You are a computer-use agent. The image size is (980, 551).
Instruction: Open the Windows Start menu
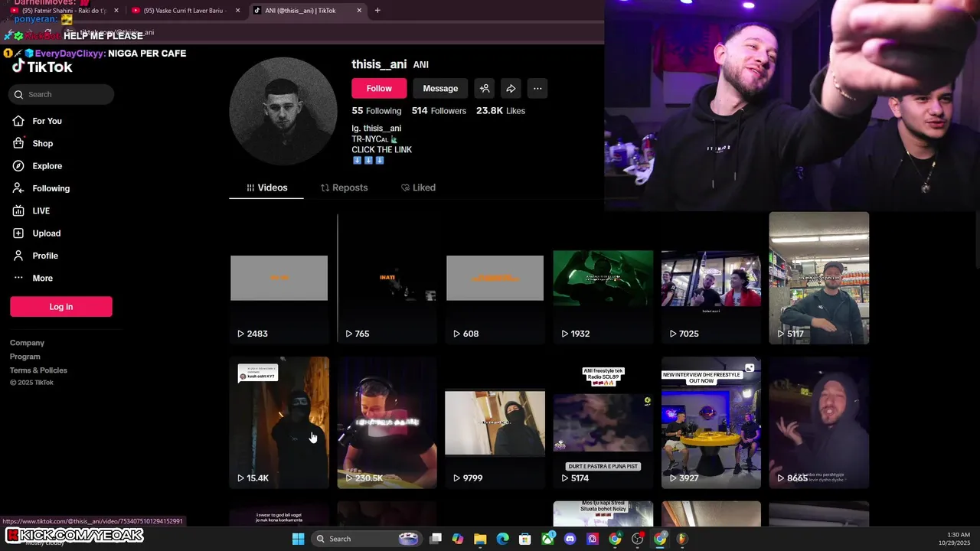coord(299,539)
